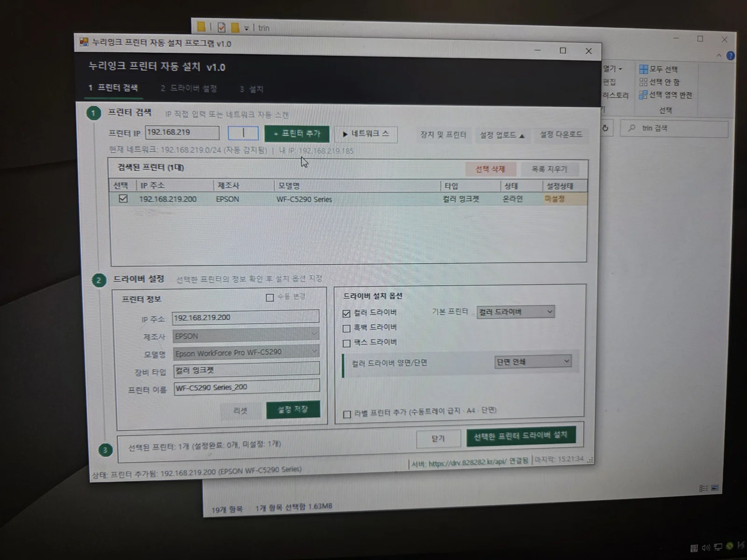Click the 모델명 column header

[x=357, y=186]
